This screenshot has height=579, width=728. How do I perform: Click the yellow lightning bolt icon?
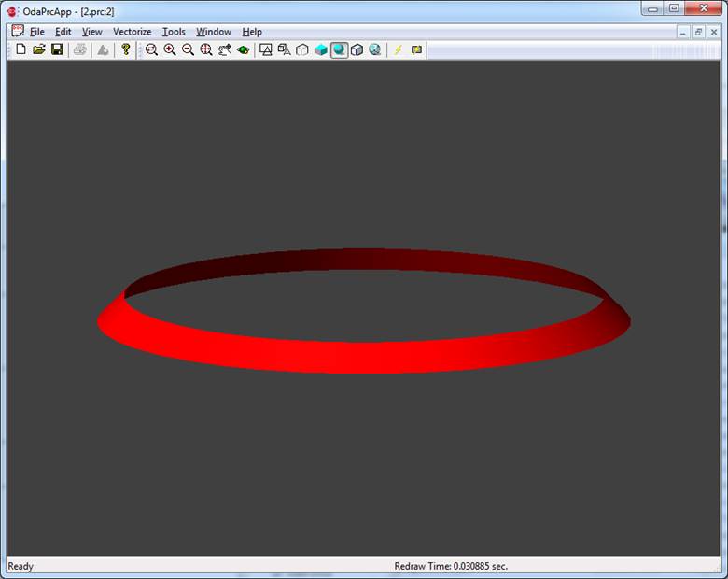coord(398,49)
